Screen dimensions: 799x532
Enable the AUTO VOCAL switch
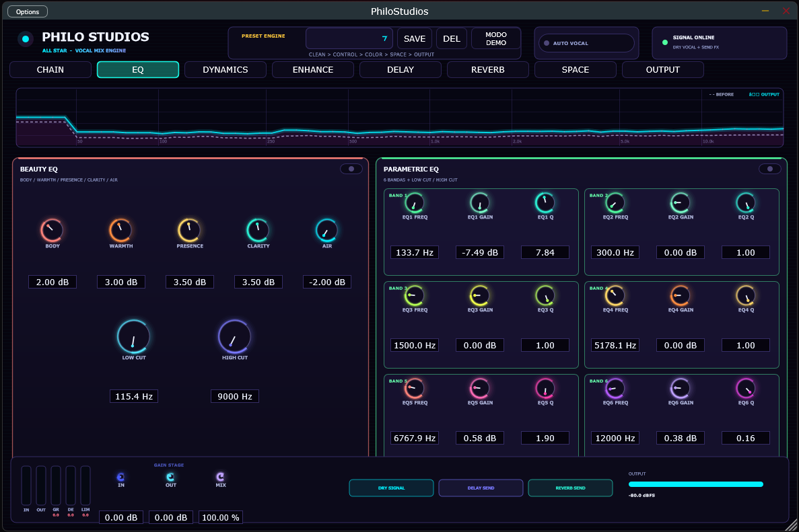pos(586,43)
